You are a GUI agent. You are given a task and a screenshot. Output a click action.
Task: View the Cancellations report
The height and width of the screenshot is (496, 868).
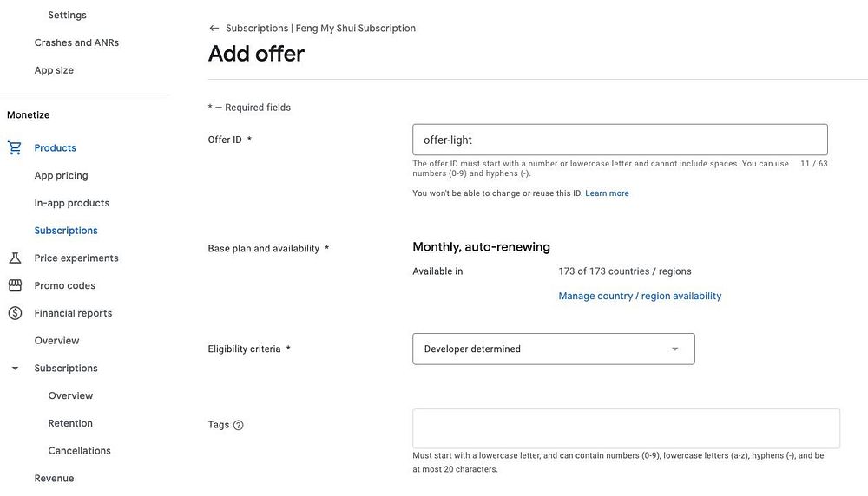click(79, 451)
